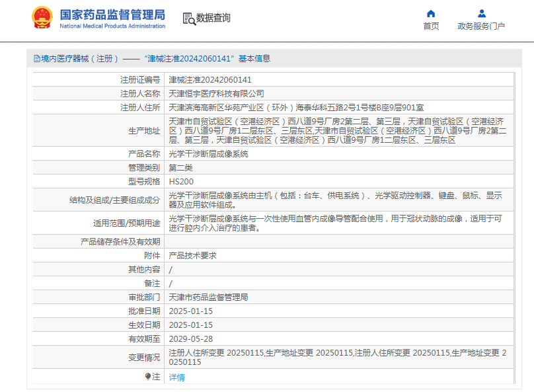Select registration number 津械注准20242060141 value
This screenshot has width=534, height=392.
pyautogui.click(x=210, y=80)
